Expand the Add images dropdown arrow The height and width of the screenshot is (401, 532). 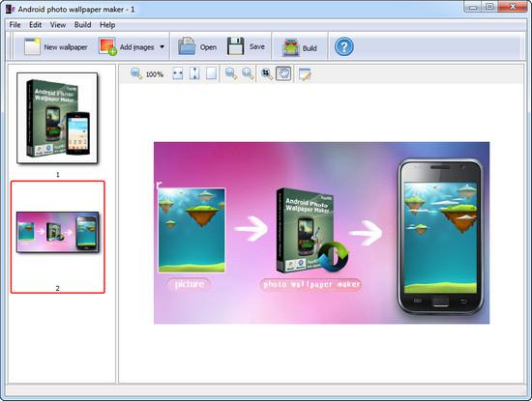162,46
